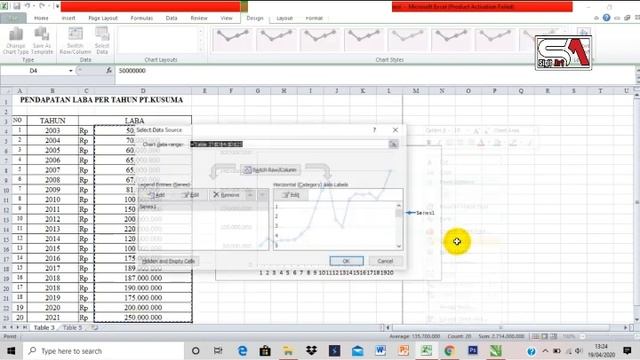Viewport: 640px width, 360px height.
Task: Open Windows Start menu
Action: [x=11, y=351]
